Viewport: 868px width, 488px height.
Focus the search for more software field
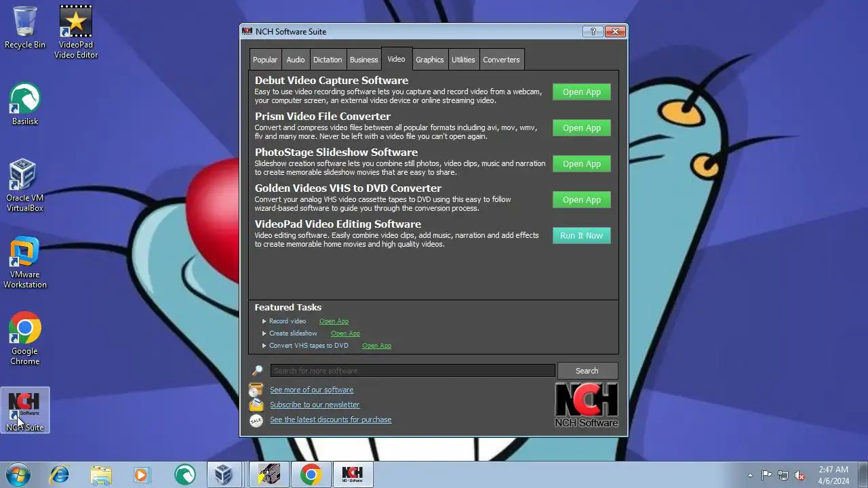(412, 371)
